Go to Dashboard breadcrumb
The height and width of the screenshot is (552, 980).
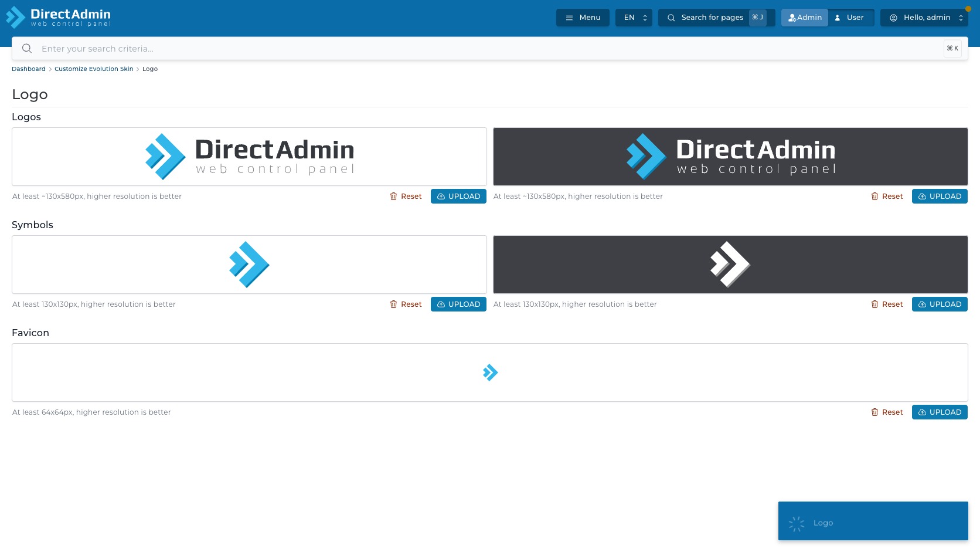tap(29, 69)
